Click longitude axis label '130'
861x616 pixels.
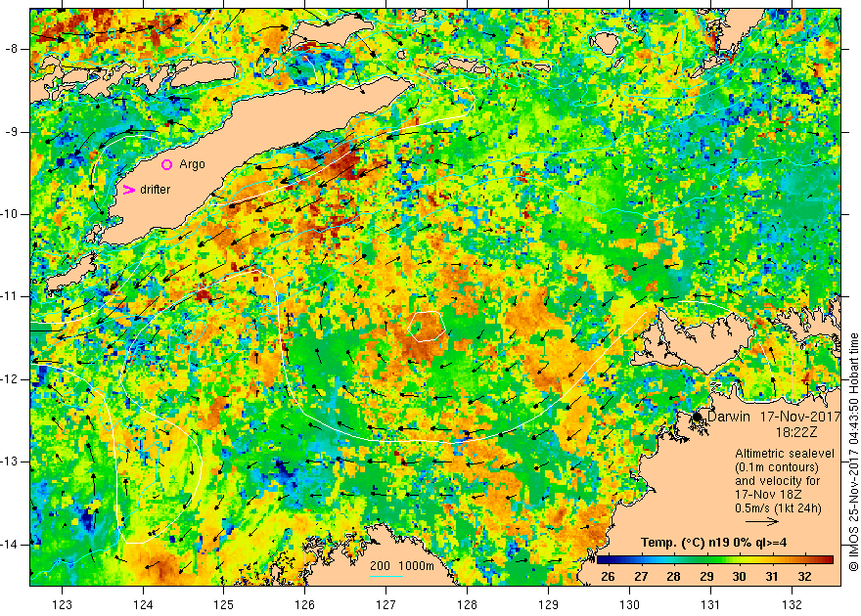coord(629,605)
